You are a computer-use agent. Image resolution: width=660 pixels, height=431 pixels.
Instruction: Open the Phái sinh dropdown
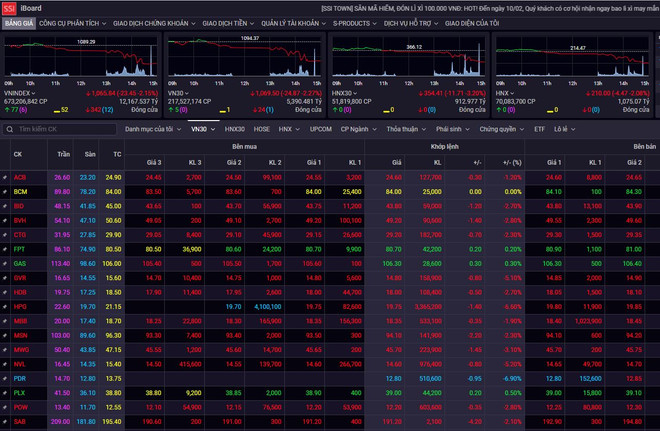[x=455, y=129]
